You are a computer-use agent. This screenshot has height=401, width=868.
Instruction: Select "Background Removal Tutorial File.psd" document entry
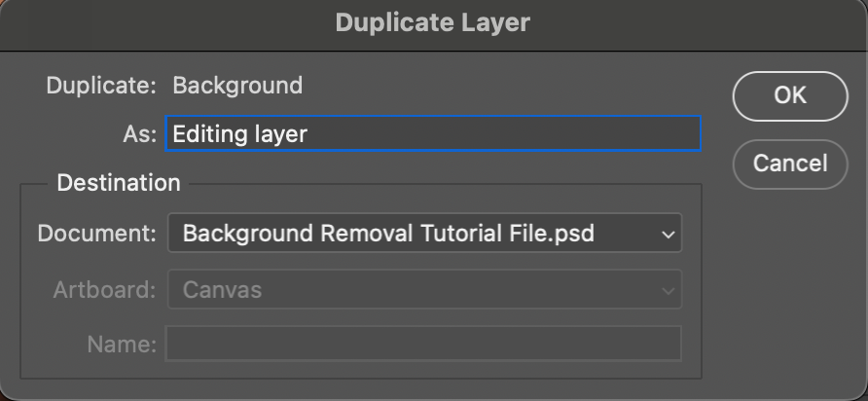click(388, 234)
